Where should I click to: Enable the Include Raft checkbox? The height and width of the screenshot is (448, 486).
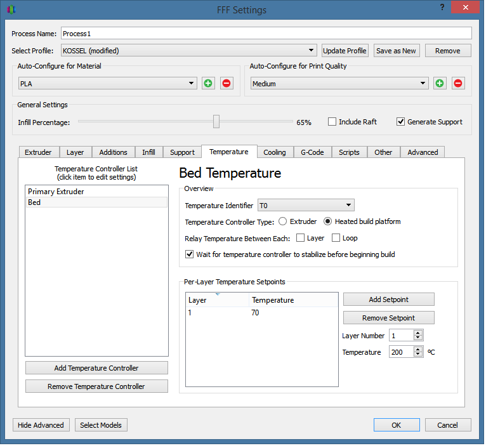click(332, 122)
